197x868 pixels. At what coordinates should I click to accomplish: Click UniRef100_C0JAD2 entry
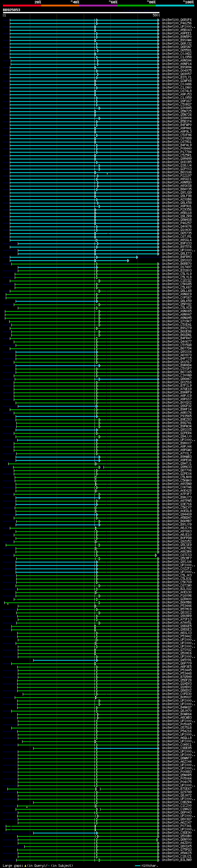tap(176, 54)
